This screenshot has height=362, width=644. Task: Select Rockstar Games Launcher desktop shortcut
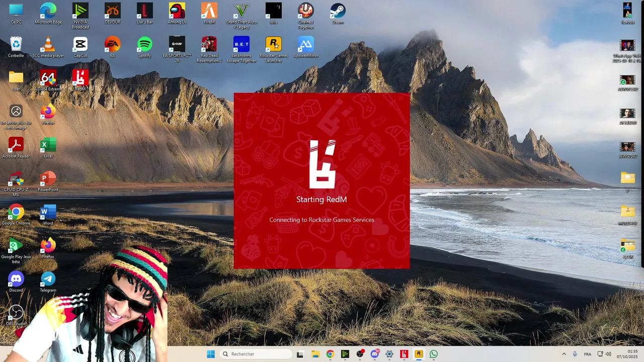274,49
